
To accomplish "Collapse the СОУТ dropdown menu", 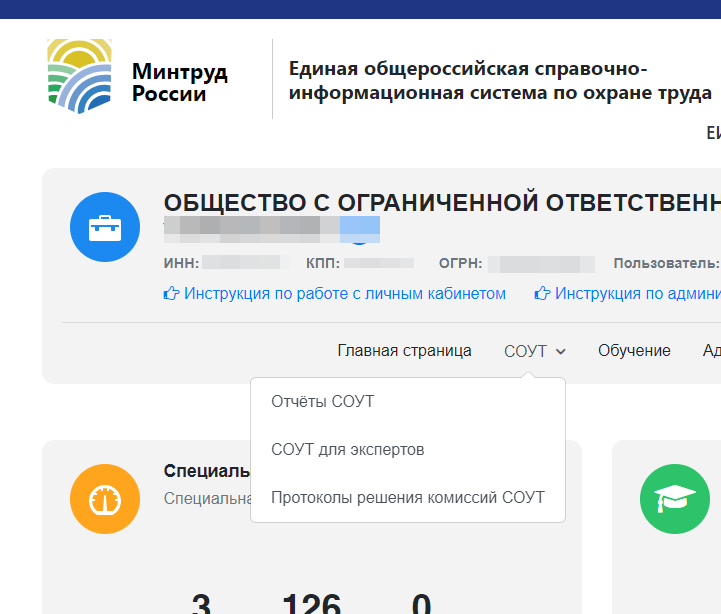I will (535, 351).
